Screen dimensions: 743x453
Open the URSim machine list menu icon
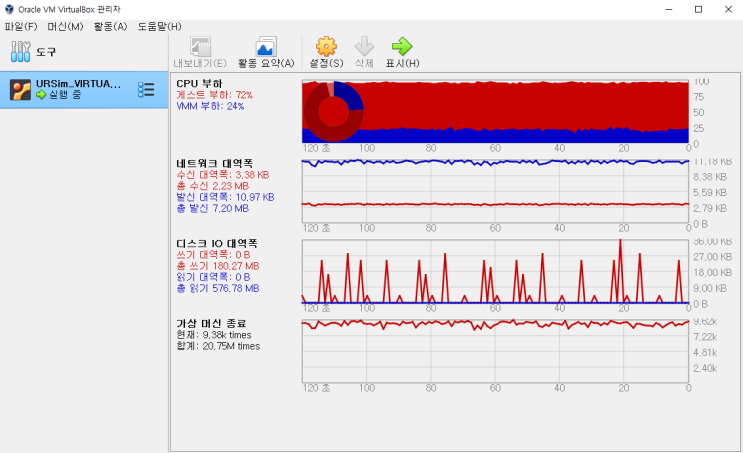pos(146,90)
